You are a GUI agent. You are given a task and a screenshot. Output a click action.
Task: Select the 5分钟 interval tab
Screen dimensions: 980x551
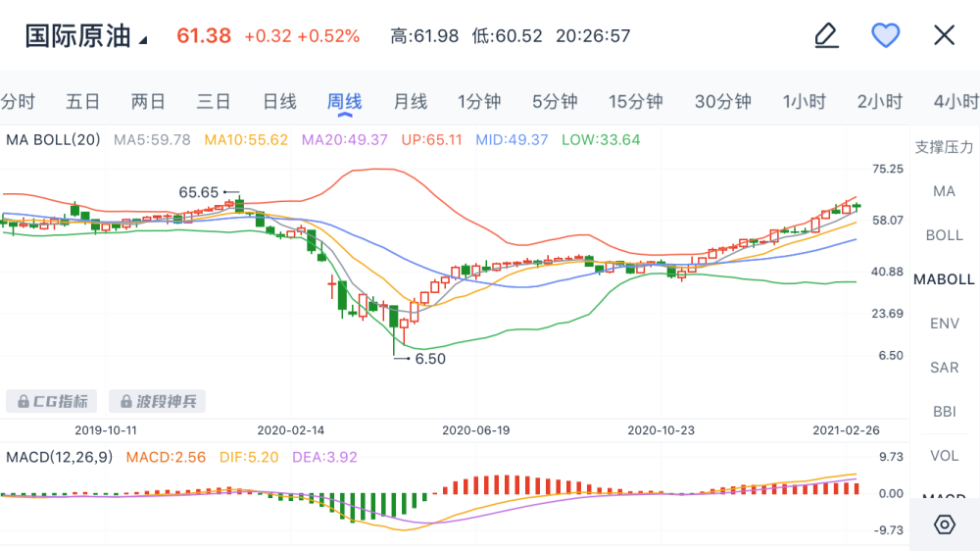click(555, 101)
